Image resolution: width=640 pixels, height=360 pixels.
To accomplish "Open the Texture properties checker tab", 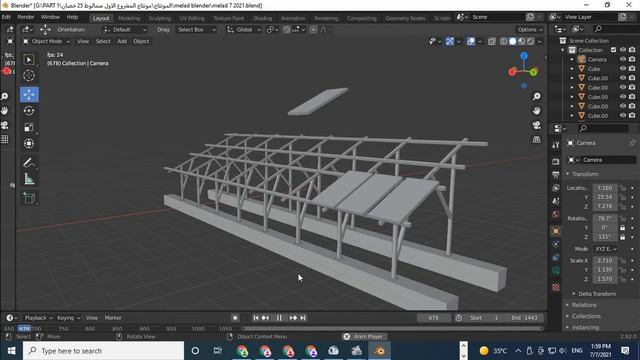I will point(556,287).
